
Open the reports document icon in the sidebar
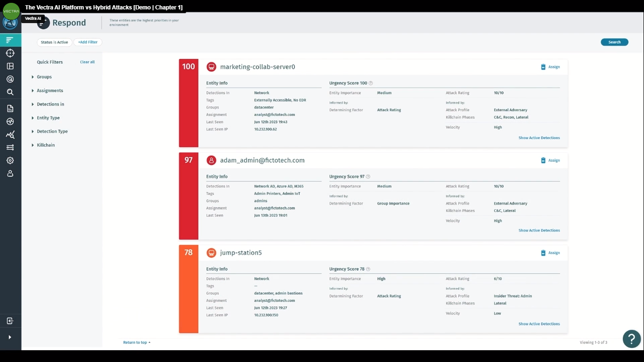click(10, 108)
